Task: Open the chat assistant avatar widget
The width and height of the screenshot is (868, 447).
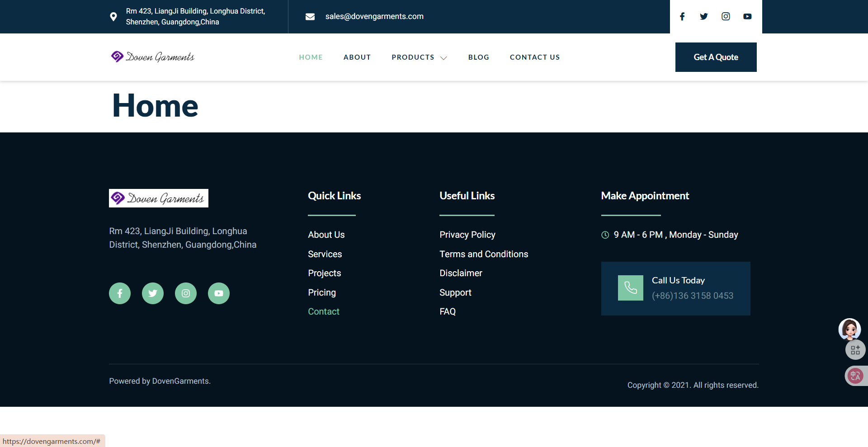Action: tap(849, 329)
